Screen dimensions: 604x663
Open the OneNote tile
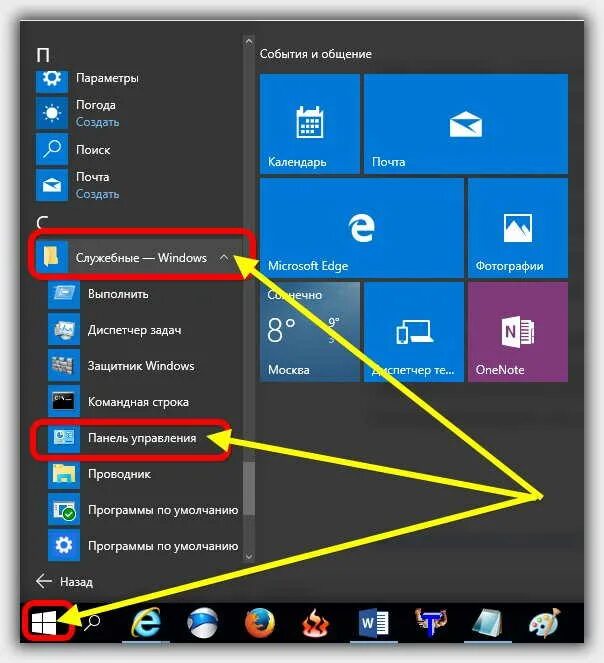coord(518,332)
